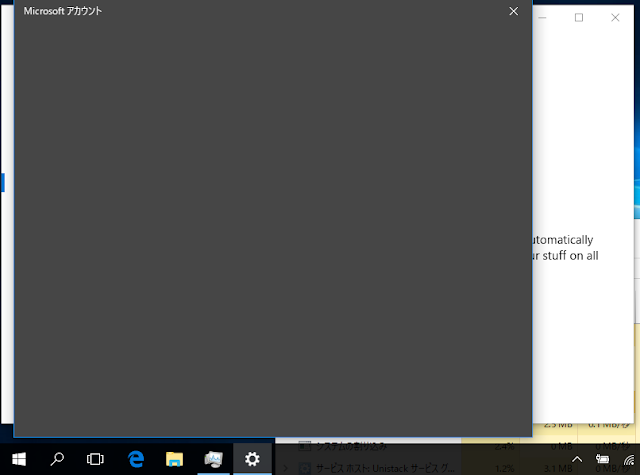Click the Microsoft アカウント title text
This screenshot has width=640, height=475.
click(62, 11)
